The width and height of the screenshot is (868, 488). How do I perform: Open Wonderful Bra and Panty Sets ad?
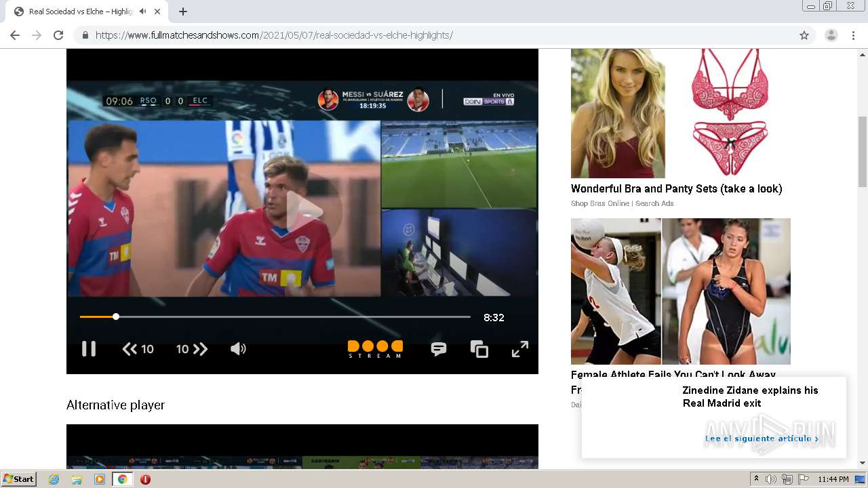point(676,189)
